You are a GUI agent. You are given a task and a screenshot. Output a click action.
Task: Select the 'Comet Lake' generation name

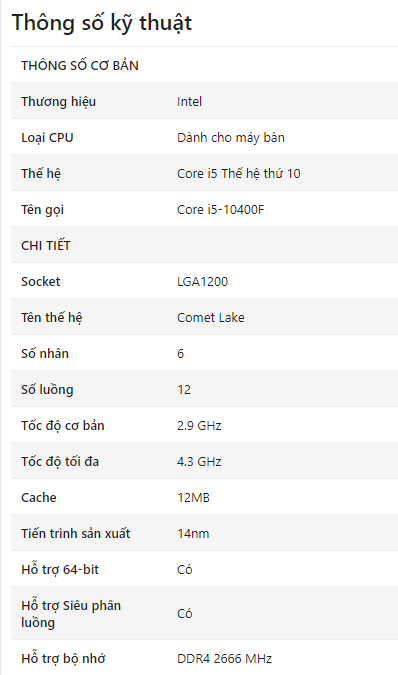[211, 318]
